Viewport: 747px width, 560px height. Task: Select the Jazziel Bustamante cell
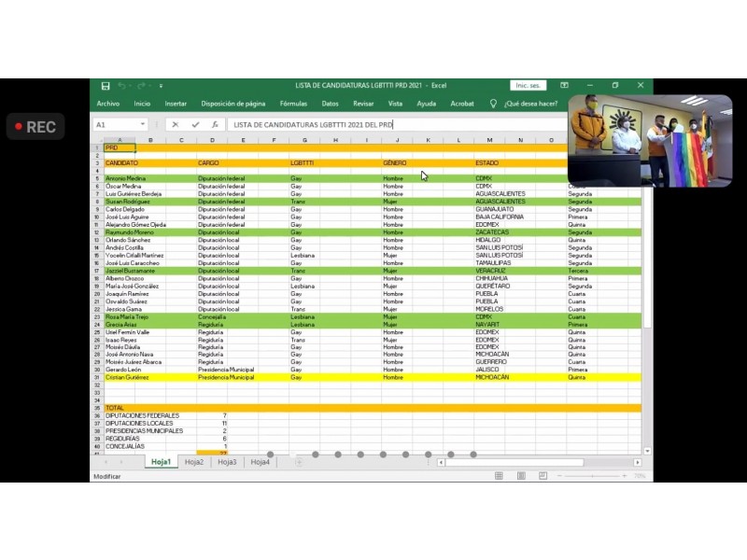(130, 271)
